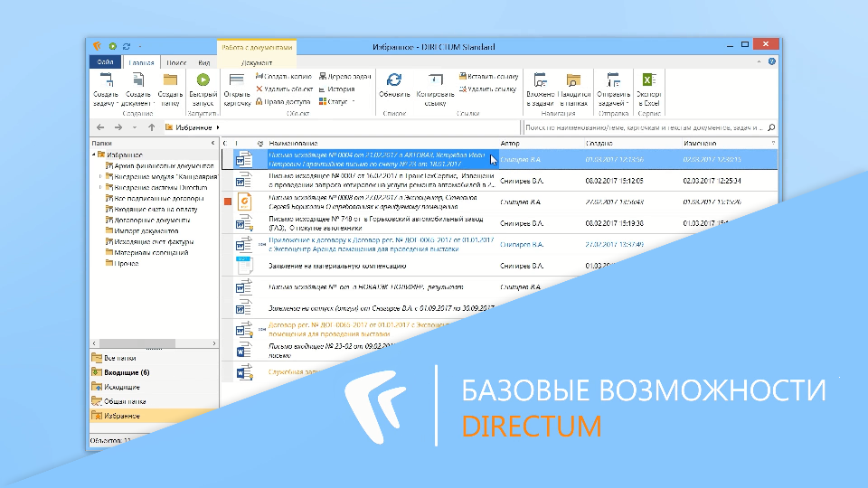Click the search magnifier icon
868x488 pixels.
tap(771, 127)
